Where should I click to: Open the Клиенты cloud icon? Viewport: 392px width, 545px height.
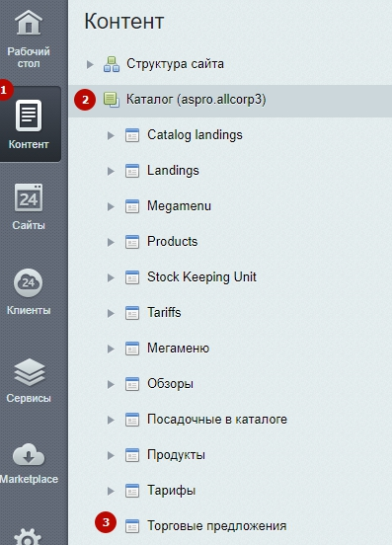click(x=29, y=282)
